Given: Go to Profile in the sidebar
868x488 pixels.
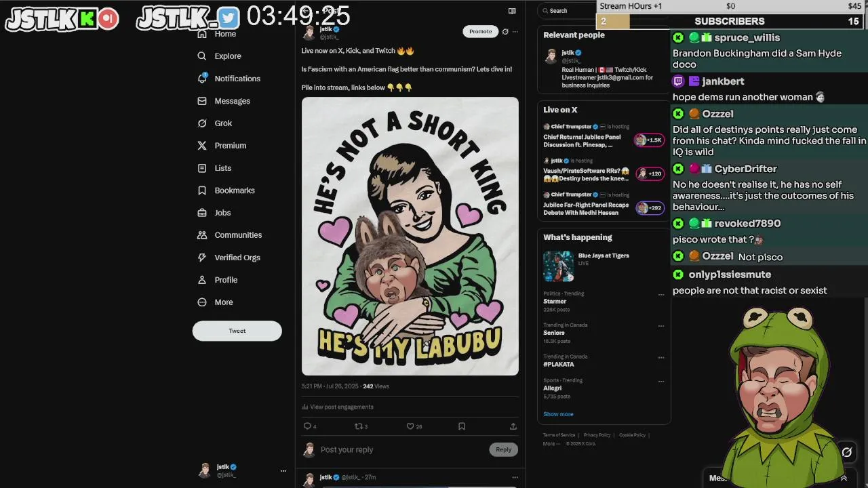Looking at the screenshot, I should (217, 280).
